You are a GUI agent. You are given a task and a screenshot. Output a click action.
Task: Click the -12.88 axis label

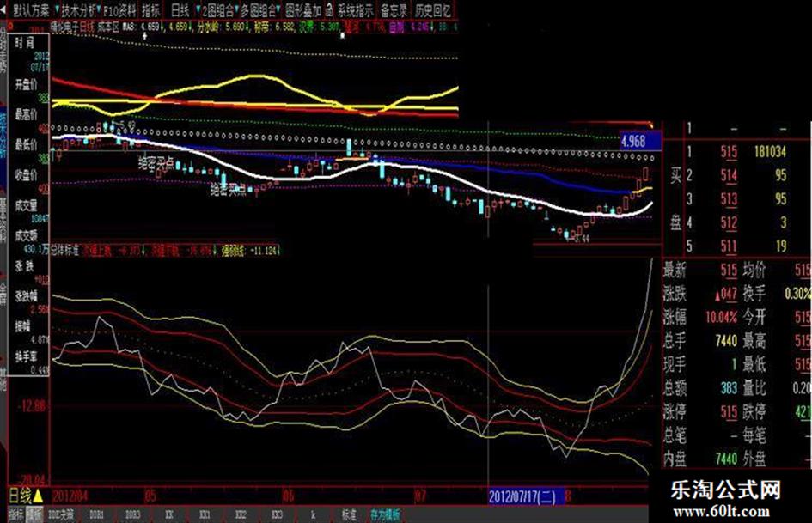point(32,405)
